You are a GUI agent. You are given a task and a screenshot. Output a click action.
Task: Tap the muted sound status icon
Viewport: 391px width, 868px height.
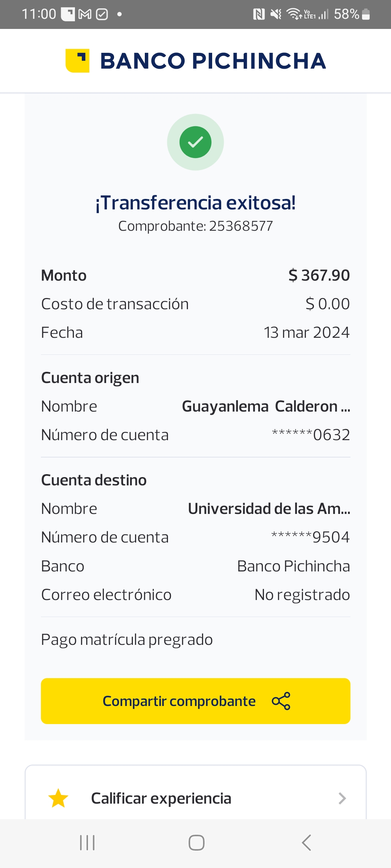(x=276, y=14)
